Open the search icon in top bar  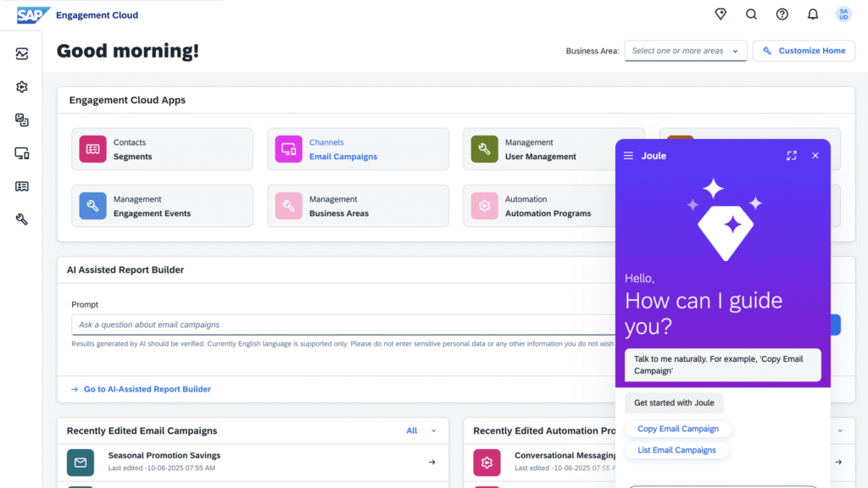[x=751, y=14]
